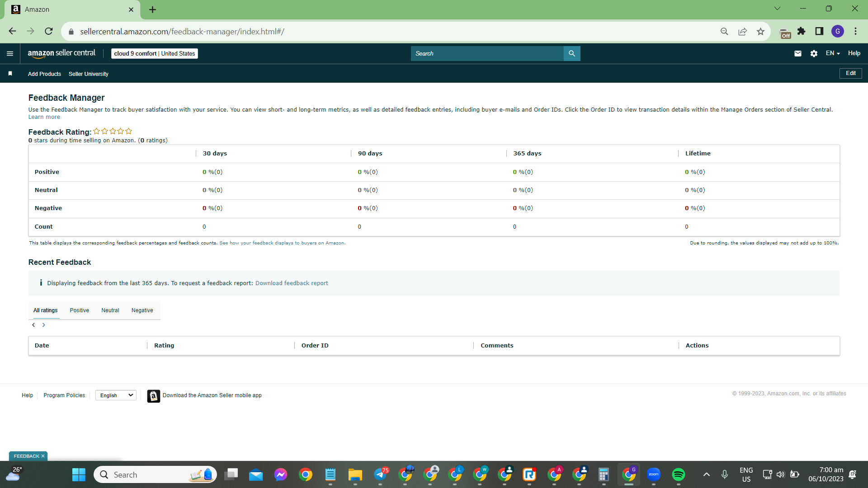Open feedback display info link
This screenshot has width=868, height=488.
click(x=282, y=243)
